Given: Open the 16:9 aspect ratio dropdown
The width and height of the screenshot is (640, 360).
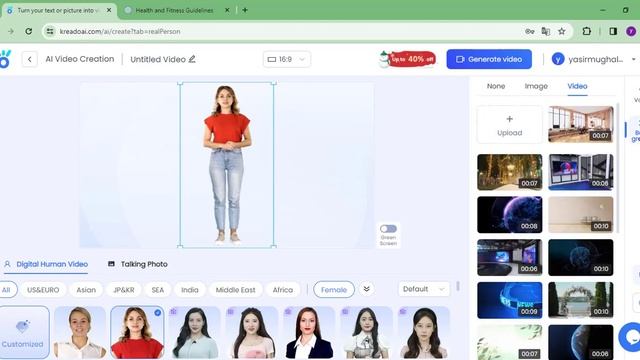Looking at the screenshot, I should point(287,59).
